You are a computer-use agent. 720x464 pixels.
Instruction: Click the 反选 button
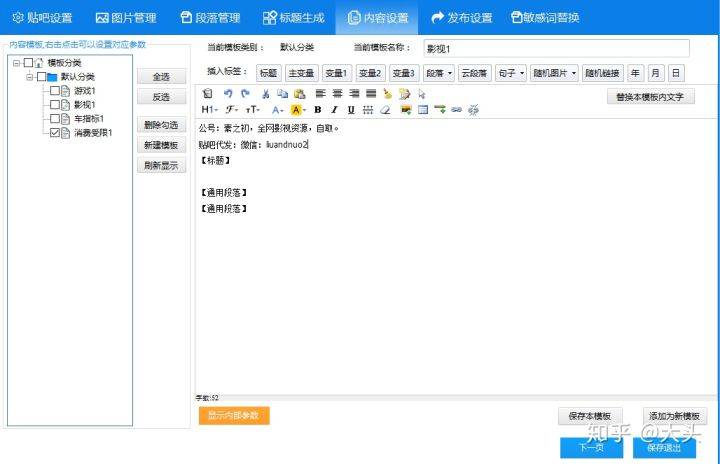pos(162,97)
